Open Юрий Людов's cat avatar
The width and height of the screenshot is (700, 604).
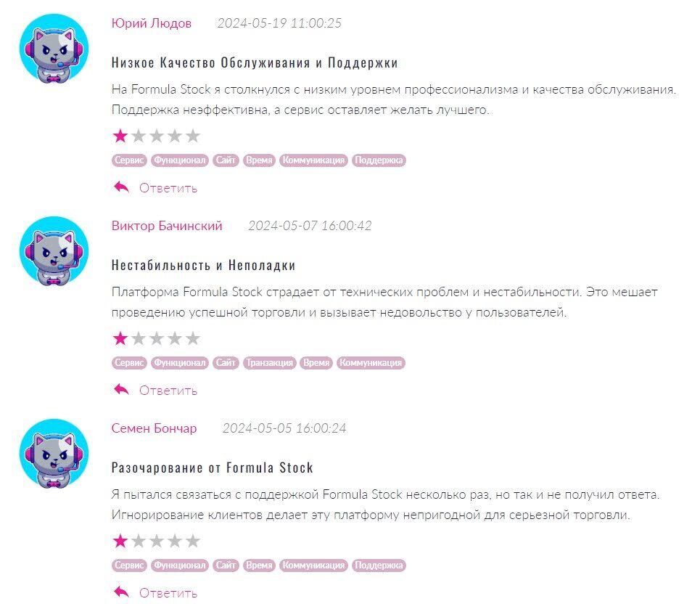click(54, 48)
